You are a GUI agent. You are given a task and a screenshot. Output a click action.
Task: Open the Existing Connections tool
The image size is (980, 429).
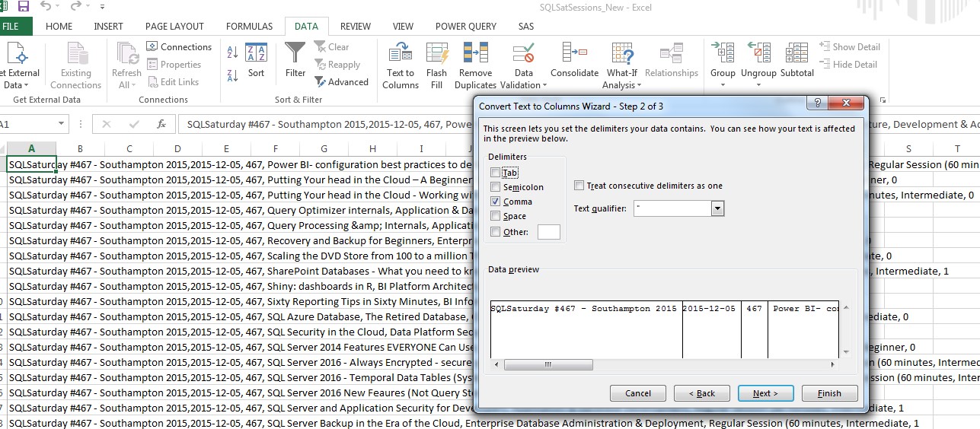(75, 65)
